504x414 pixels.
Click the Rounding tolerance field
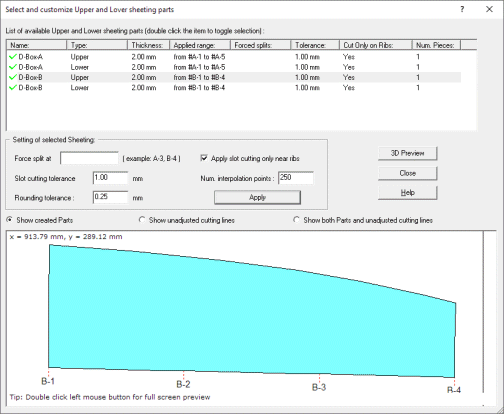[x=110, y=197]
